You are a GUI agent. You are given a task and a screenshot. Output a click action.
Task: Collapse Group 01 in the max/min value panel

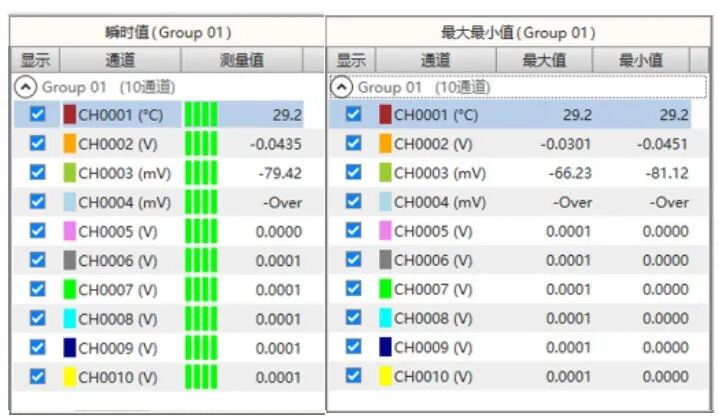click(342, 87)
